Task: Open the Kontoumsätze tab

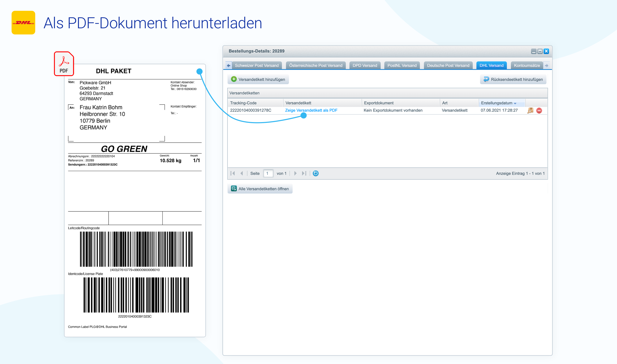Action: 527,66
